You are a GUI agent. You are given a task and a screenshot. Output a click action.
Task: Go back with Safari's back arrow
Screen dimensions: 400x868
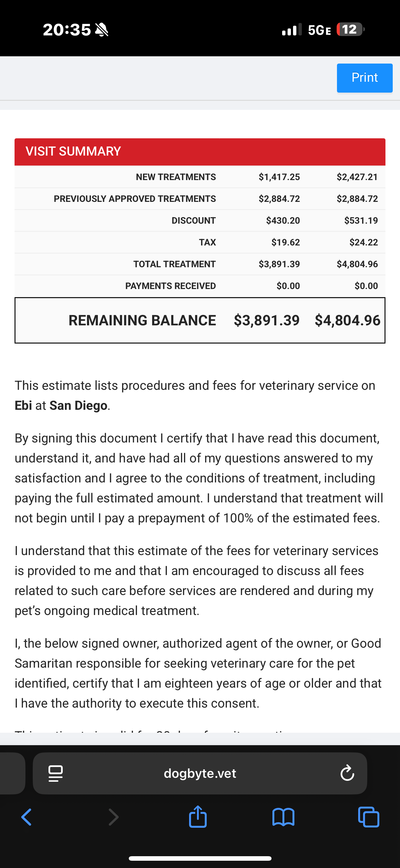point(26,817)
